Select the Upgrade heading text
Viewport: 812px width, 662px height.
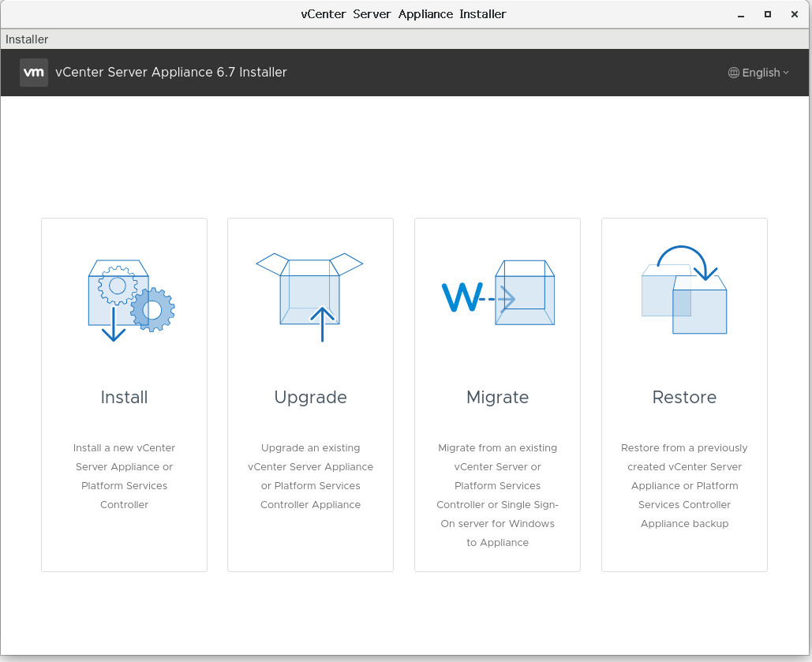(310, 398)
